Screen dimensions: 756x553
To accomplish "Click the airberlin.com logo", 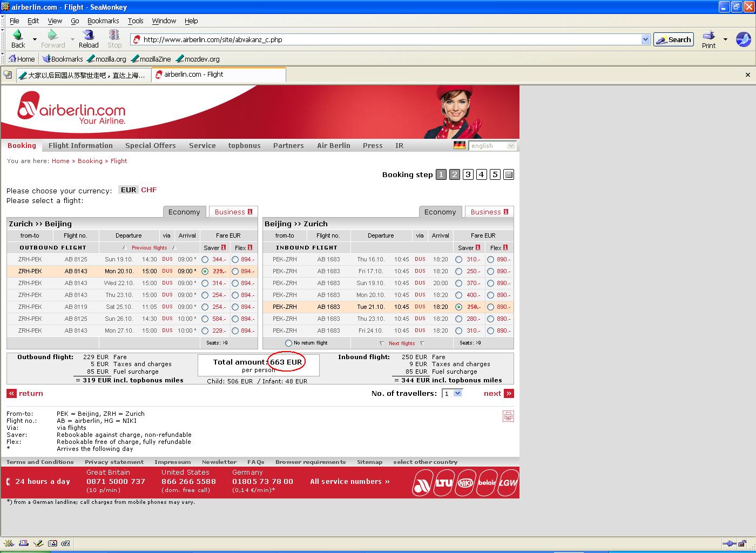I will (x=71, y=108).
